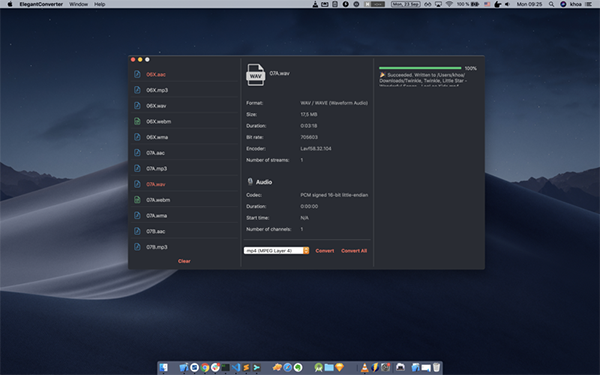
Task: Click the file icon next to 07B.mp3
Action: click(x=137, y=247)
